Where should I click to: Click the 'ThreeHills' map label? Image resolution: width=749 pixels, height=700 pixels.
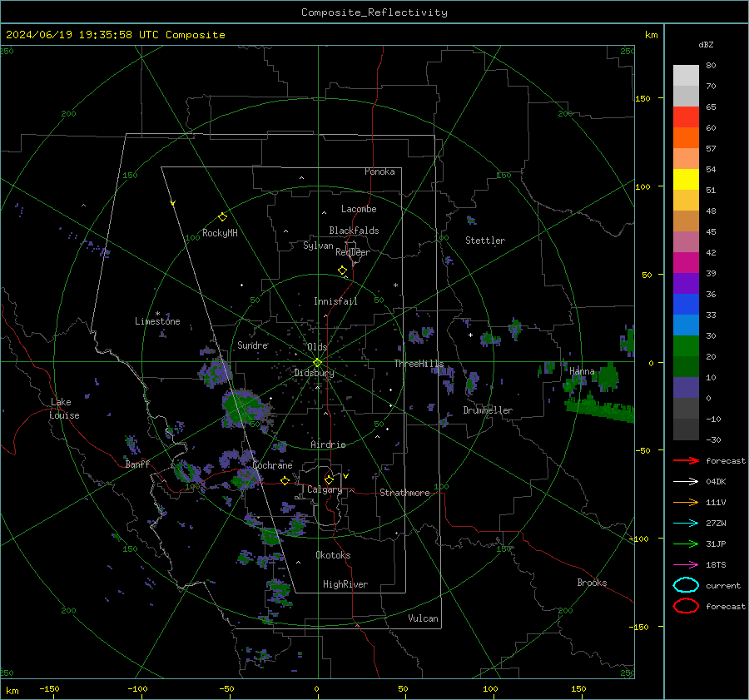pyautogui.click(x=419, y=364)
